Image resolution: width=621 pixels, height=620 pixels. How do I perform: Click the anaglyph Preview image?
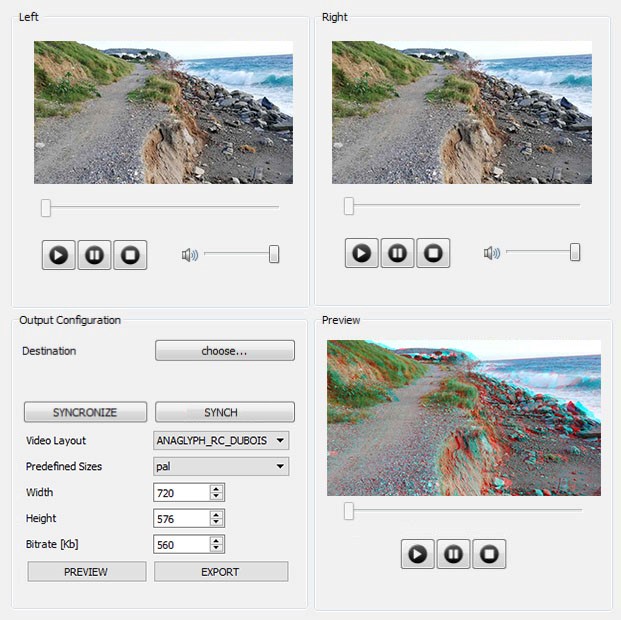[464, 418]
